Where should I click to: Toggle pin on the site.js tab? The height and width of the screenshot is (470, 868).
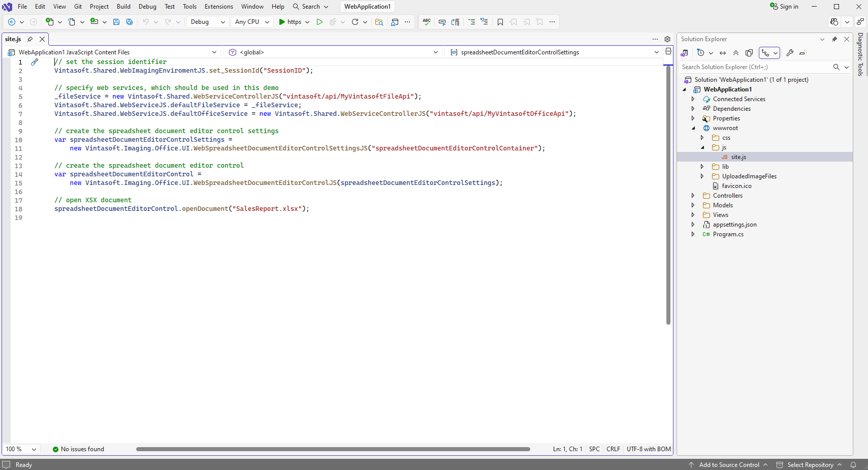tap(30, 39)
